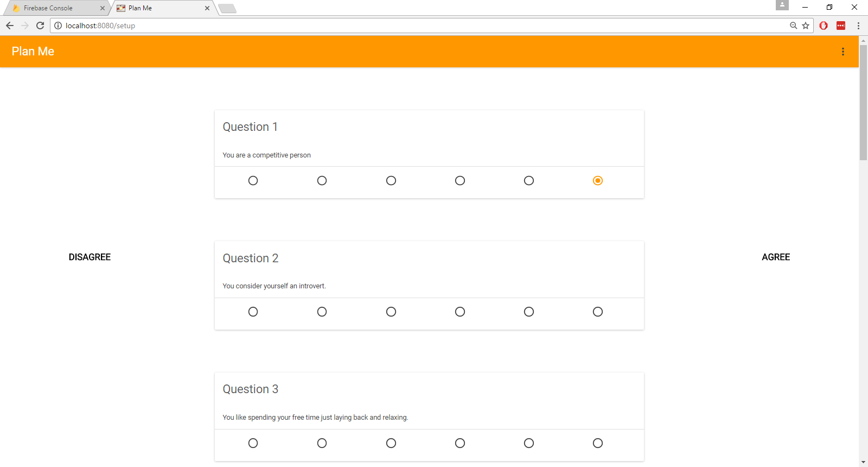Click the zoom magnifier icon in address bar

coord(794,26)
